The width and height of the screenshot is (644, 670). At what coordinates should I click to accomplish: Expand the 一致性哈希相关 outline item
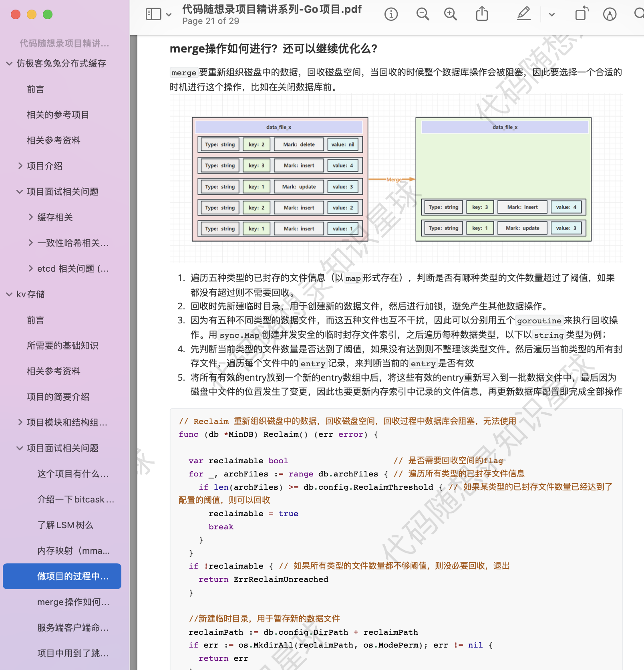[x=30, y=243]
